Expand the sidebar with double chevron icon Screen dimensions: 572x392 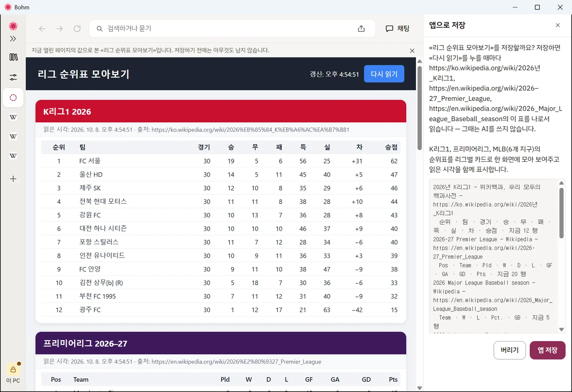(x=13, y=39)
